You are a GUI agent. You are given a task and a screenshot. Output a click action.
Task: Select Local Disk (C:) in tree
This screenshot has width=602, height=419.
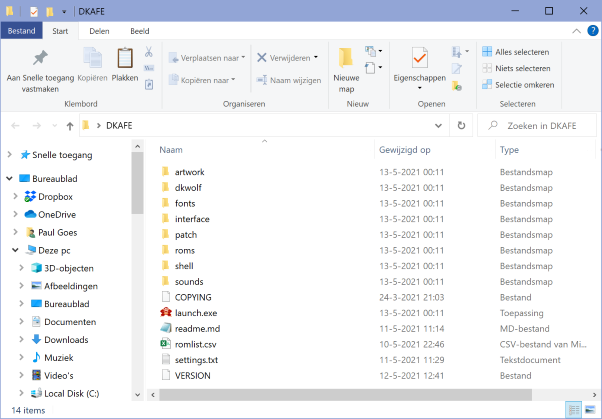[71, 393]
